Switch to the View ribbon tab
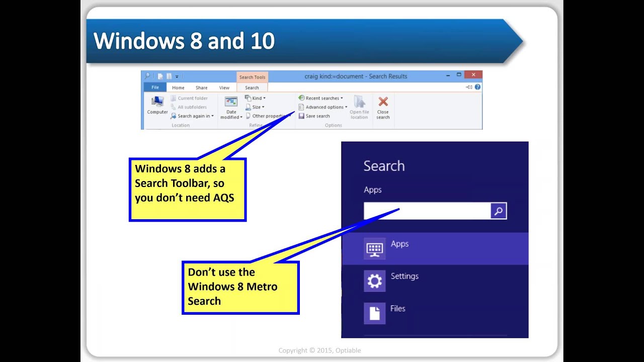The width and height of the screenshot is (644, 362). (x=224, y=87)
